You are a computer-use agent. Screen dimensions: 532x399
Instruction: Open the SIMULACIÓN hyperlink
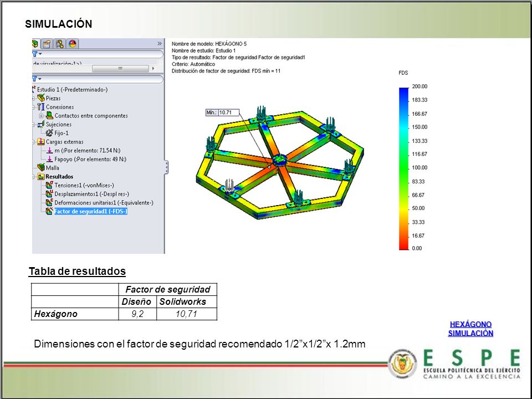[x=470, y=333]
